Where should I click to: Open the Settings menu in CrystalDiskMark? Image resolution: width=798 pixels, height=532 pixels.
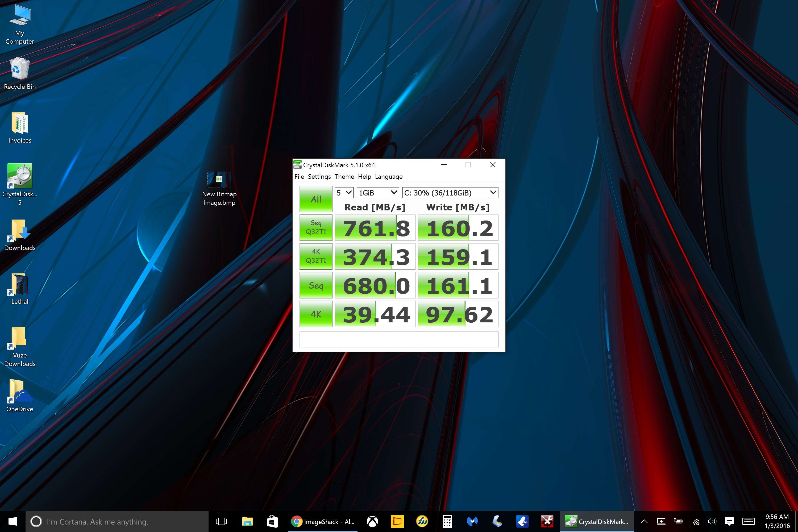point(319,176)
